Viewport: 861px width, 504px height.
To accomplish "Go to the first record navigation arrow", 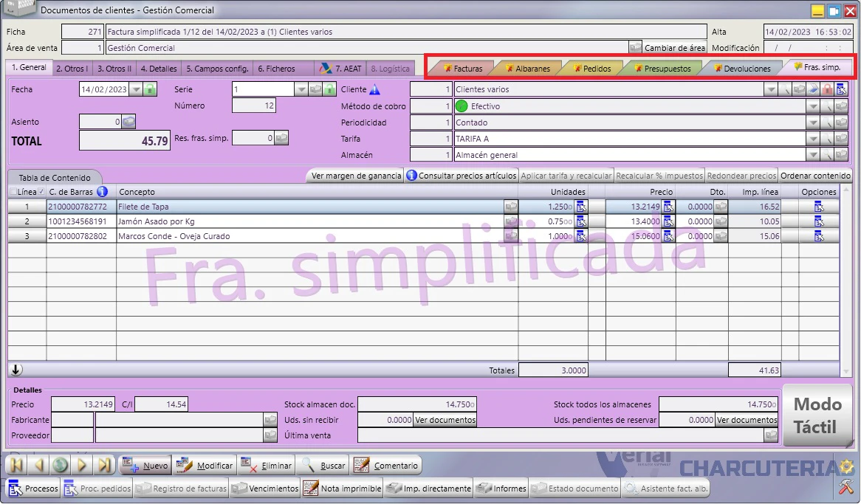I will pyautogui.click(x=16, y=466).
